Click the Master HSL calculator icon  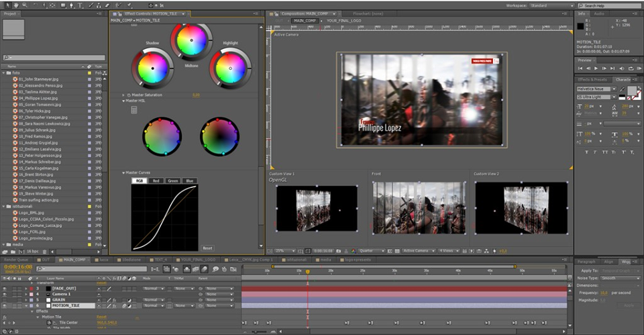click(134, 109)
